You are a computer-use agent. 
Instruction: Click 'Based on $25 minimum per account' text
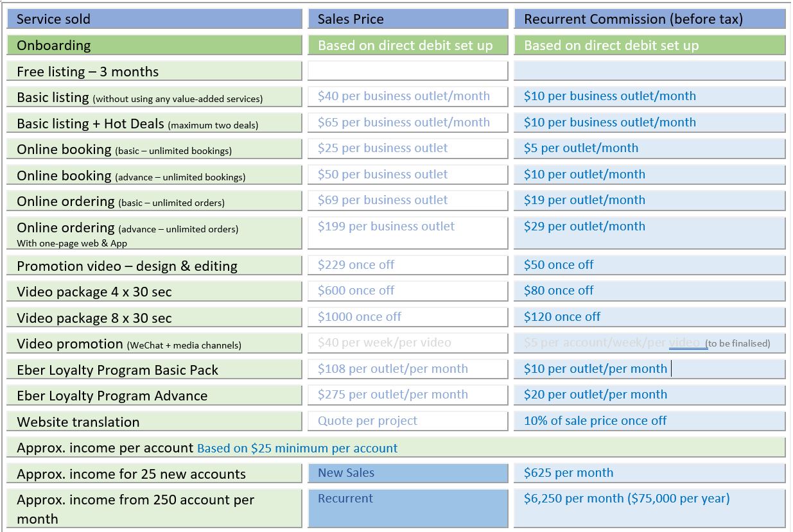[x=297, y=449]
